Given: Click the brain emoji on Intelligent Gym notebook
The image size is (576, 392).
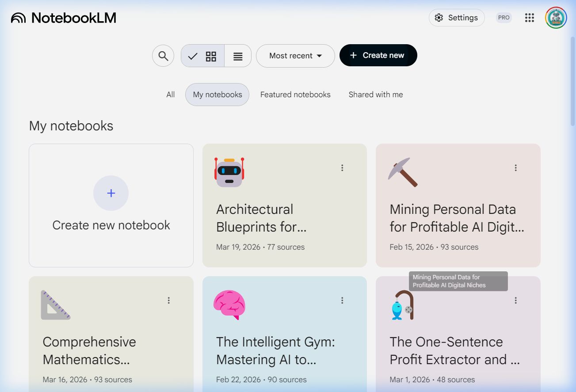Looking at the screenshot, I should point(229,305).
